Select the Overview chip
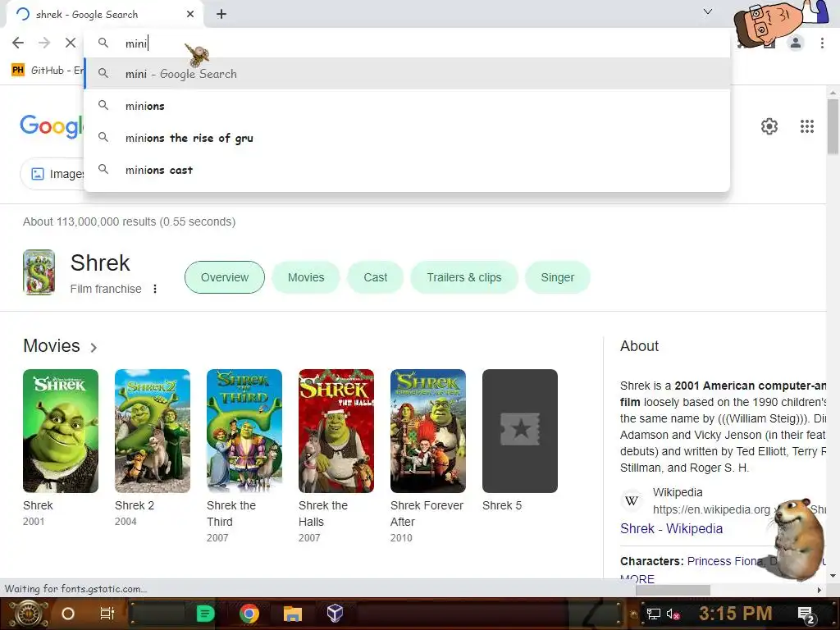Image resolution: width=840 pixels, height=630 pixels. tap(225, 277)
